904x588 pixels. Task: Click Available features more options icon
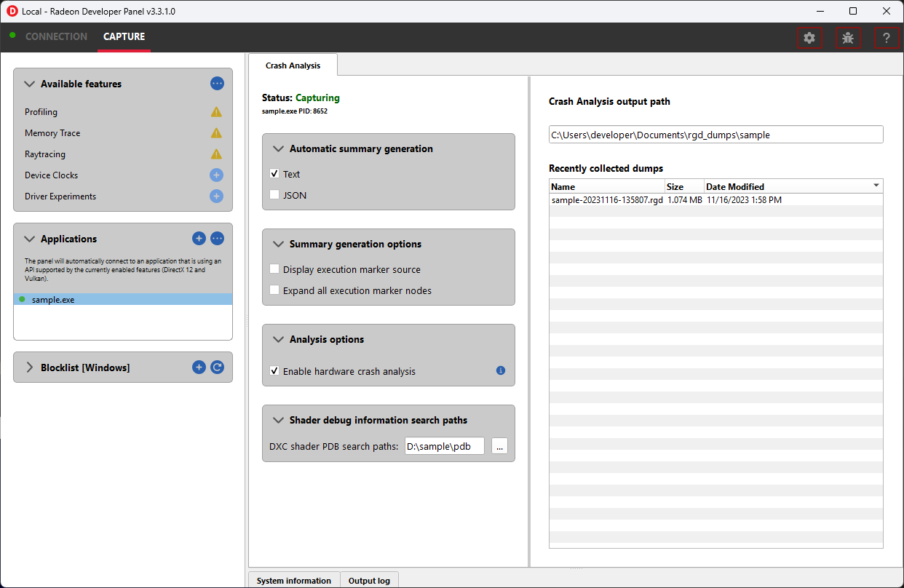point(217,84)
